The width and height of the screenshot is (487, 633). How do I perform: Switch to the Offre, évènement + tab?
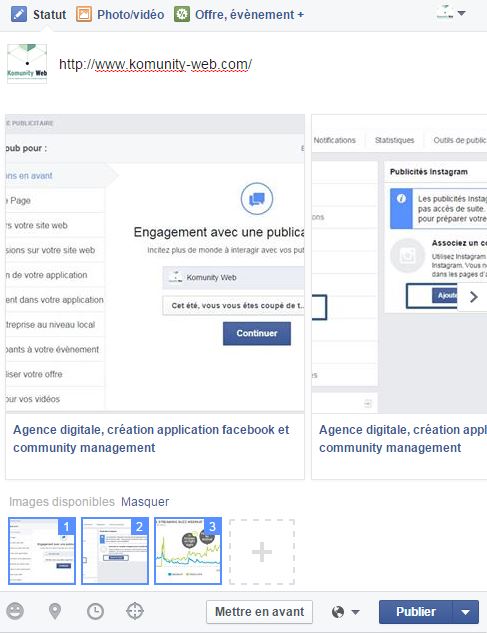(x=249, y=15)
